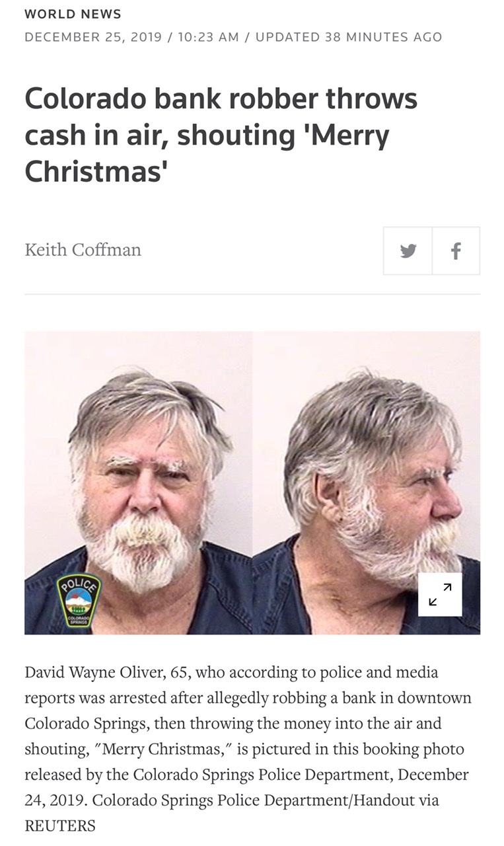The image size is (504, 846).
Task: Select the side-profile mugshot photo
Action: pyautogui.click(x=367, y=482)
